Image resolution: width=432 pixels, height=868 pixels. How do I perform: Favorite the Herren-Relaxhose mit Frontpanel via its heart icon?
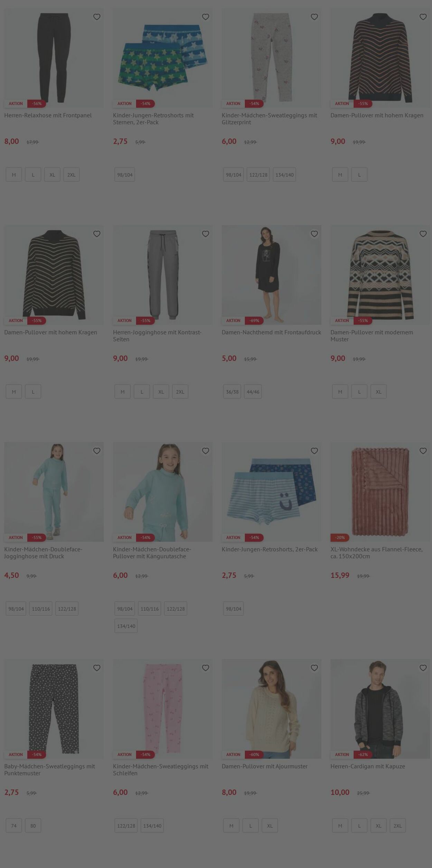97,17
